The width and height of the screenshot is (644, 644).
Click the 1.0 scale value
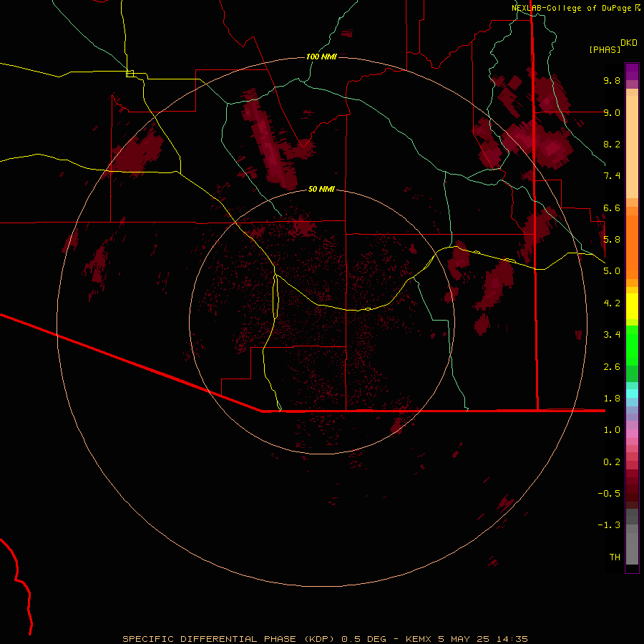point(612,430)
